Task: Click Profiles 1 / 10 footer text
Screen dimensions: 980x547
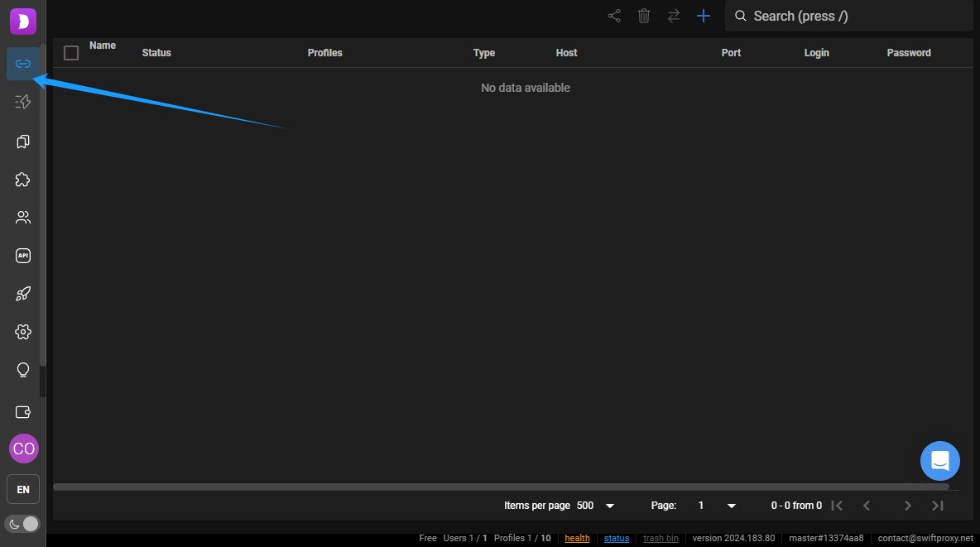Action: coord(522,538)
